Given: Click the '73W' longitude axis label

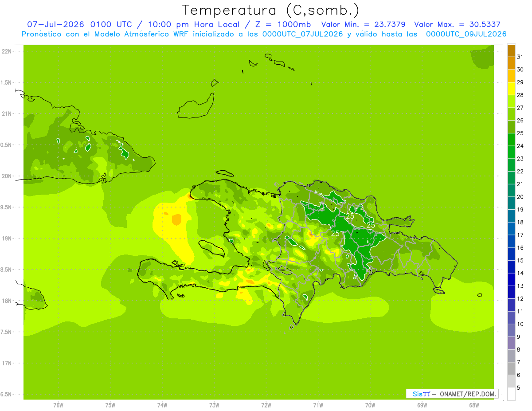Looking at the screenshot, I should click(x=214, y=405).
